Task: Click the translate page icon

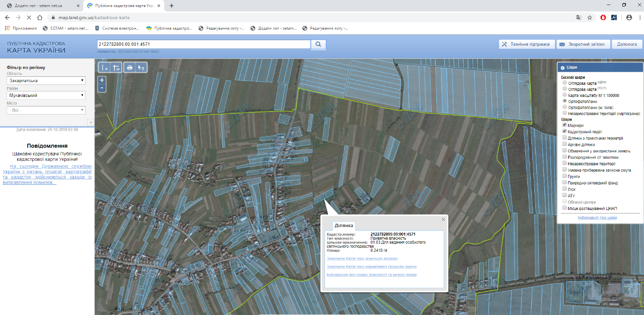Action: pos(579,17)
